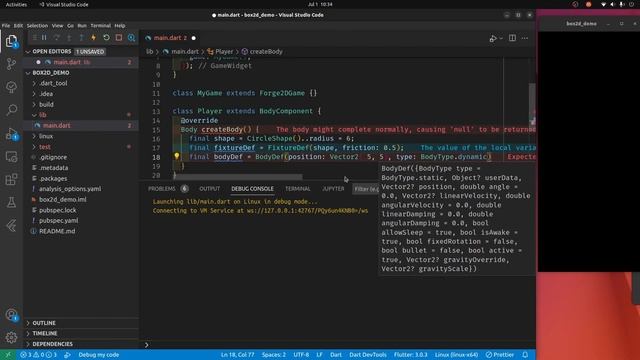Click the lightbulb quick fix icon
Screen dimensions: 640x360
[x=176, y=156]
